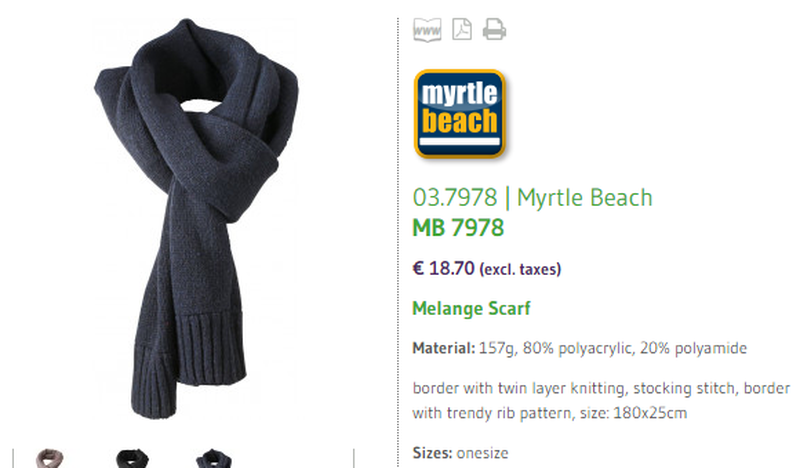Download the product PDF datasheet icon

click(x=462, y=29)
